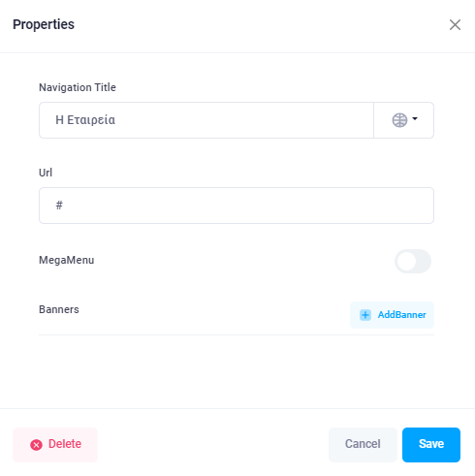This screenshot has height=476, width=475.
Task: Save the navigation properties
Action: (431, 445)
